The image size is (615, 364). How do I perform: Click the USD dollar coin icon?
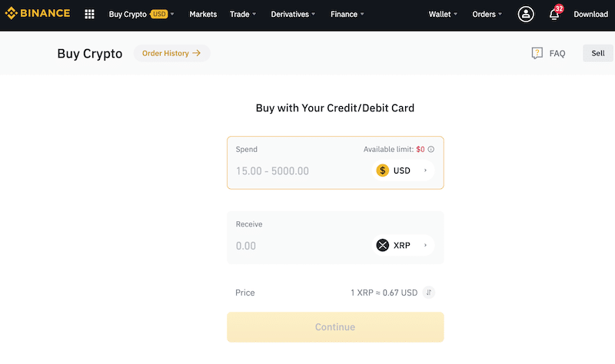pos(382,170)
